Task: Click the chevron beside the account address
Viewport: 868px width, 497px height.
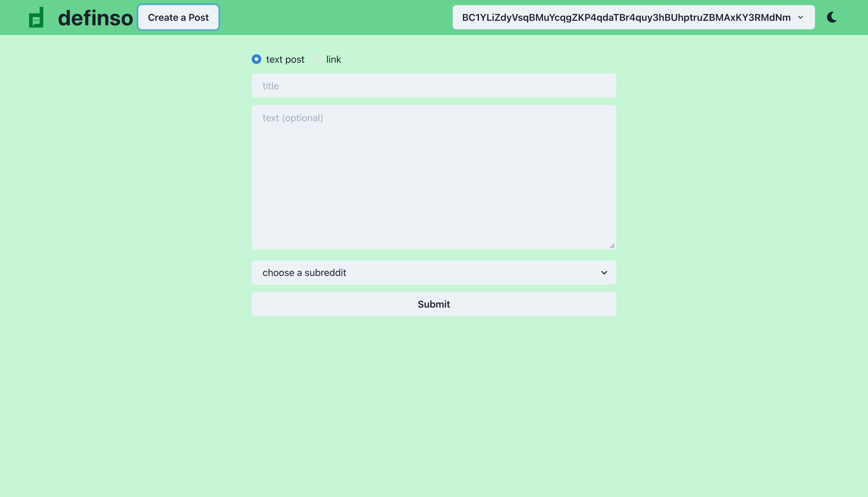Action: [x=800, y=17]
